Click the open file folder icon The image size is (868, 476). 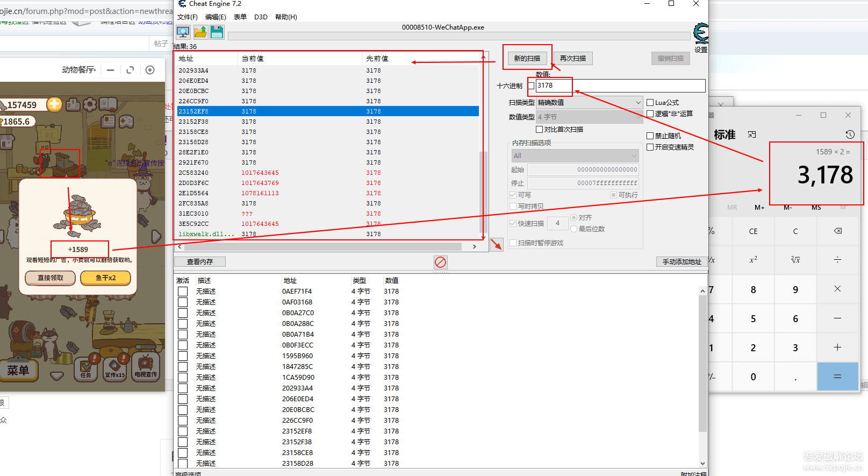click(200, 32)
